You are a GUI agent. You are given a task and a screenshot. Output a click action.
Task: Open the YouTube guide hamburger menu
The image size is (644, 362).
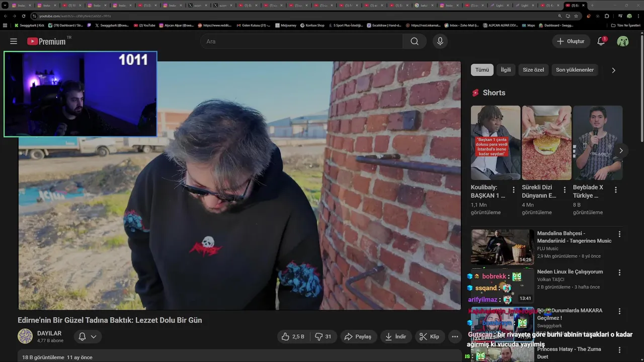(x=14, y=41)
